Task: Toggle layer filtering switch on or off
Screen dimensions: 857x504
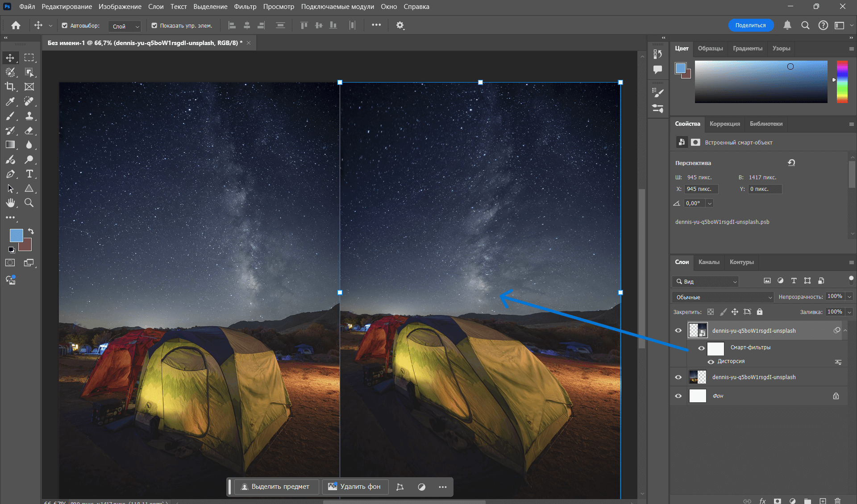Action: tap(851, 280)
